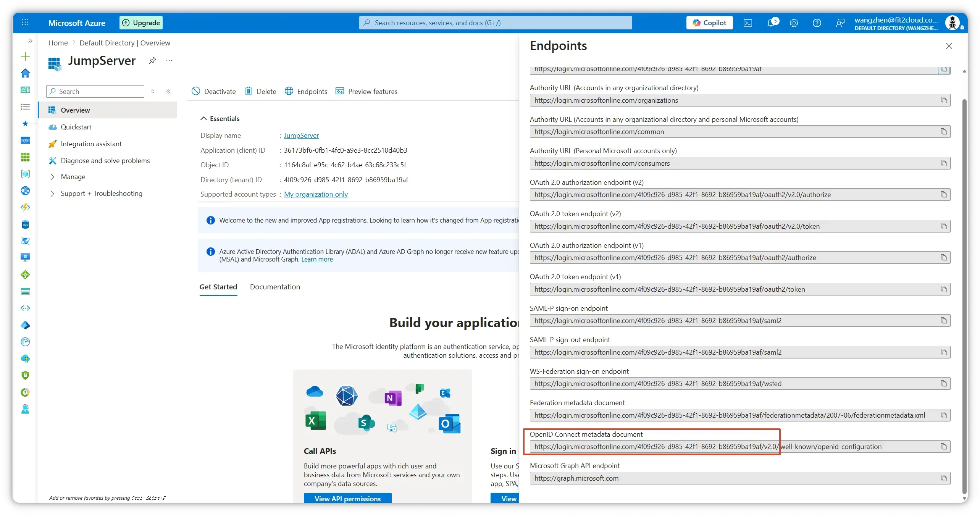Close the Endpoints panel

coord(949,46)
